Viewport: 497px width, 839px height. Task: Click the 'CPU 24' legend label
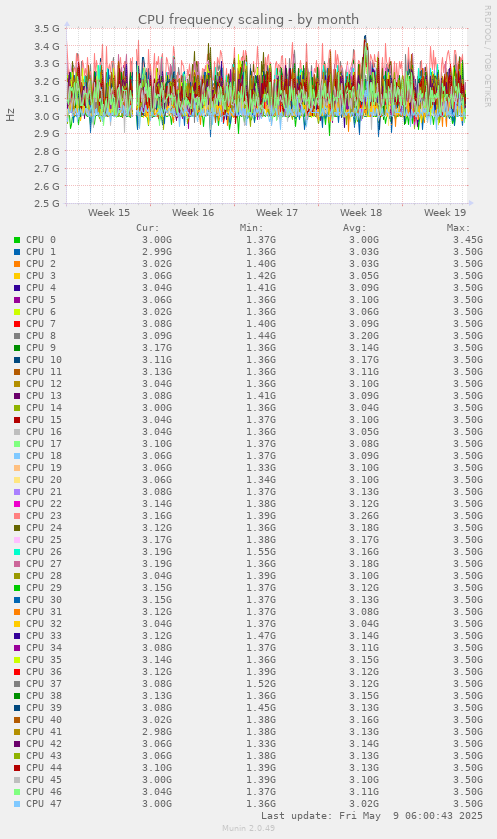pyautogui.click(x=44, y=528)
